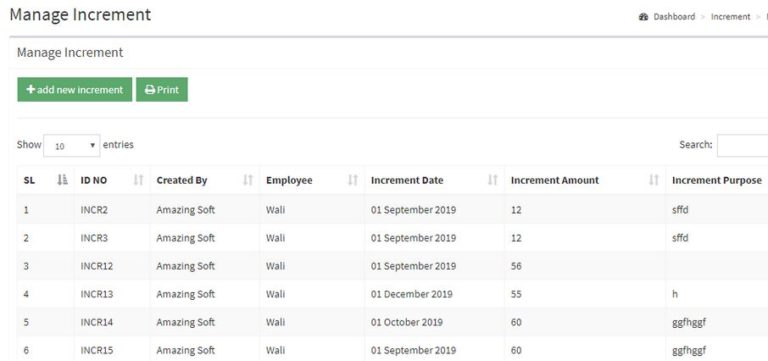768x361 pixels.
Task: Click the Increment Purpose column header
Action: 717,180
